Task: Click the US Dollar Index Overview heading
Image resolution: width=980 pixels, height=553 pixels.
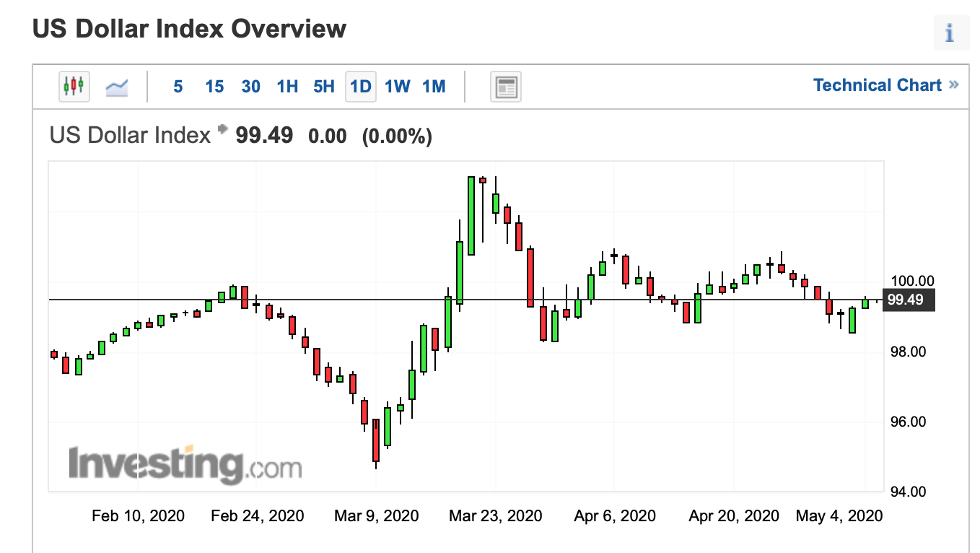Action: [x=189, y=29]
